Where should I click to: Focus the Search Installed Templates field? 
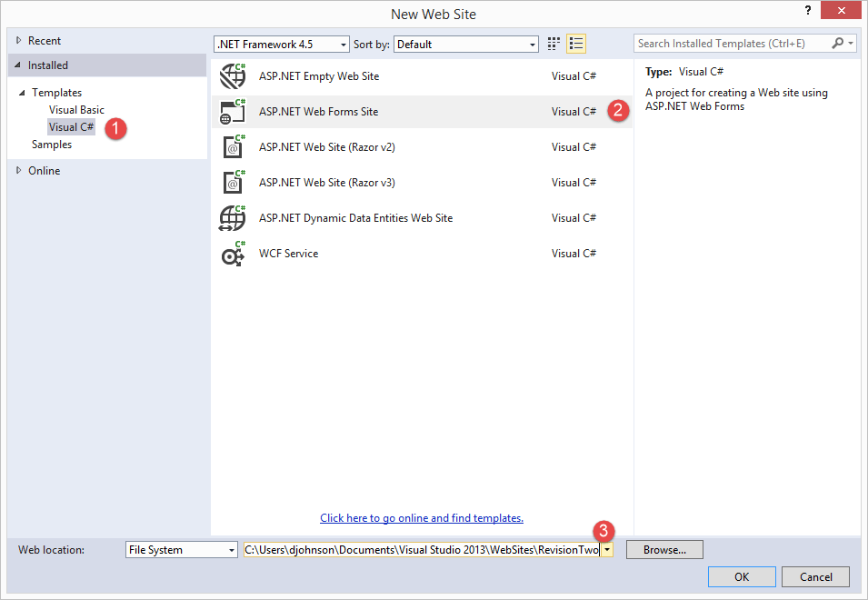tap(732, 43)
